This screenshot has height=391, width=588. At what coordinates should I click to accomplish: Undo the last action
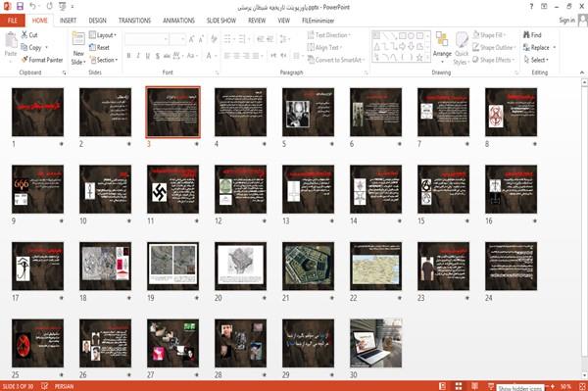coord(33,7)
